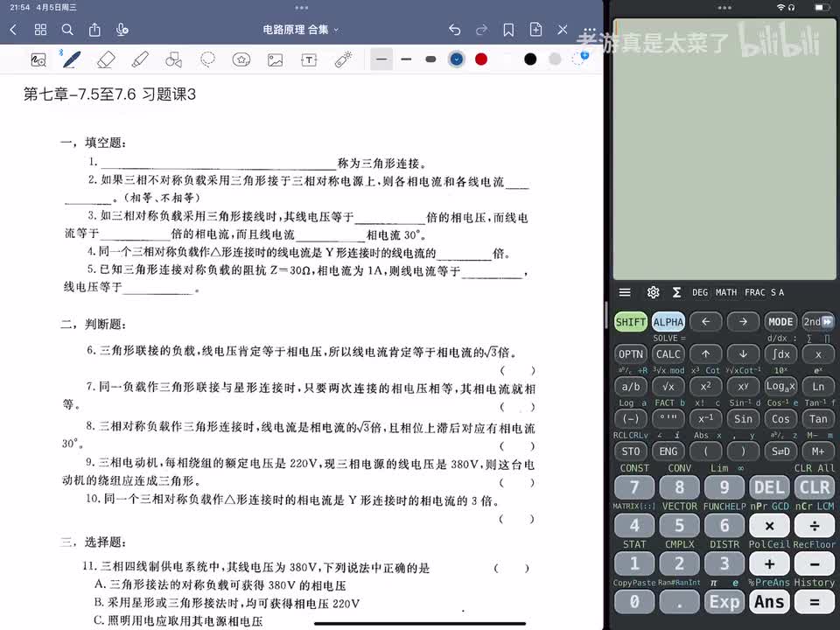
Task: Tap the Ans key
Action: click(769, 602)
